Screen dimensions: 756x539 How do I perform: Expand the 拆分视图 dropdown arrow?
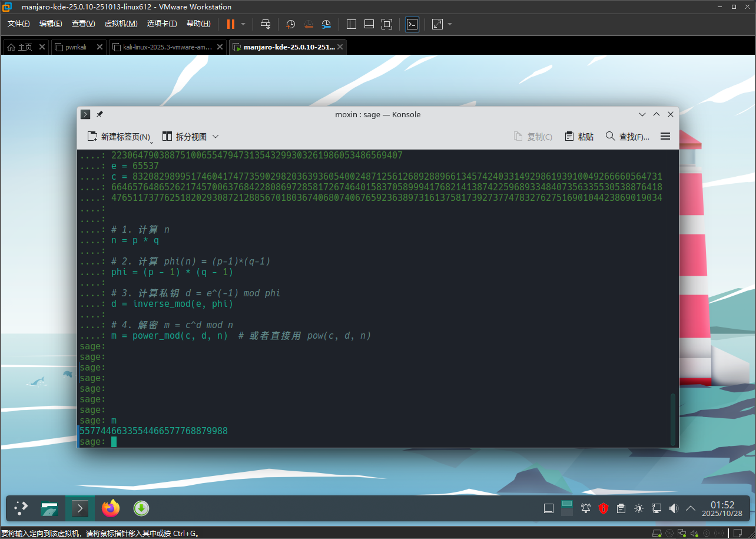(x=215, y=137)
